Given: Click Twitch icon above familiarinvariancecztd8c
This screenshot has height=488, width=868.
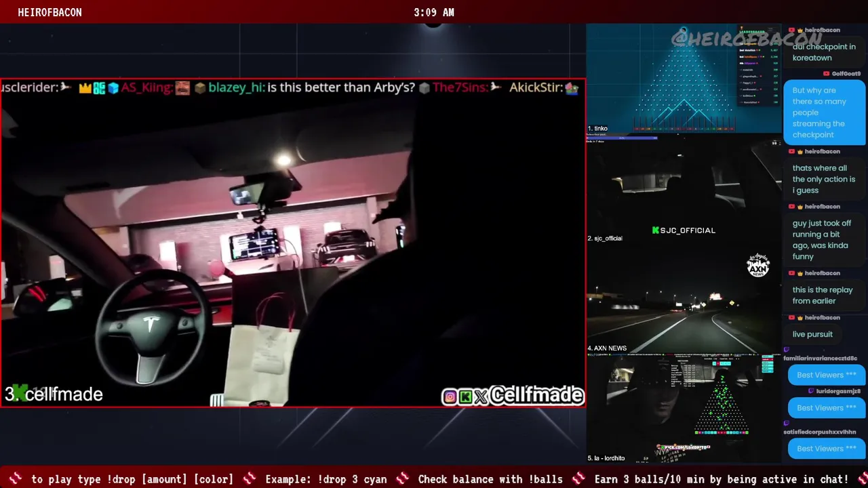Looking at the screenshot, I should 787,350.
